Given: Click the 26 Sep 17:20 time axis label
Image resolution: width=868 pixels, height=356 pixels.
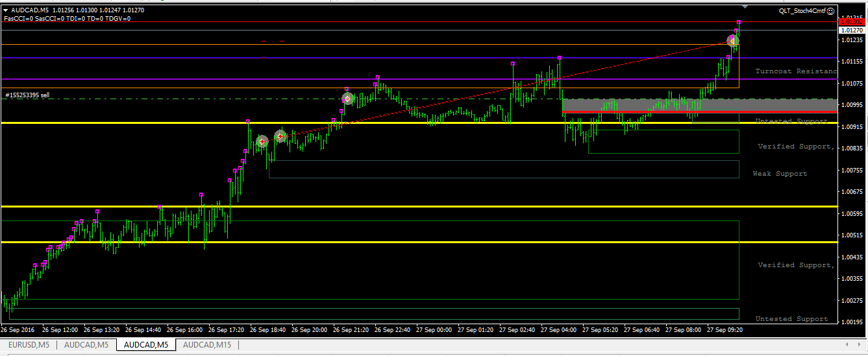Looking at the screenshot, I should [x=227, y=330].
